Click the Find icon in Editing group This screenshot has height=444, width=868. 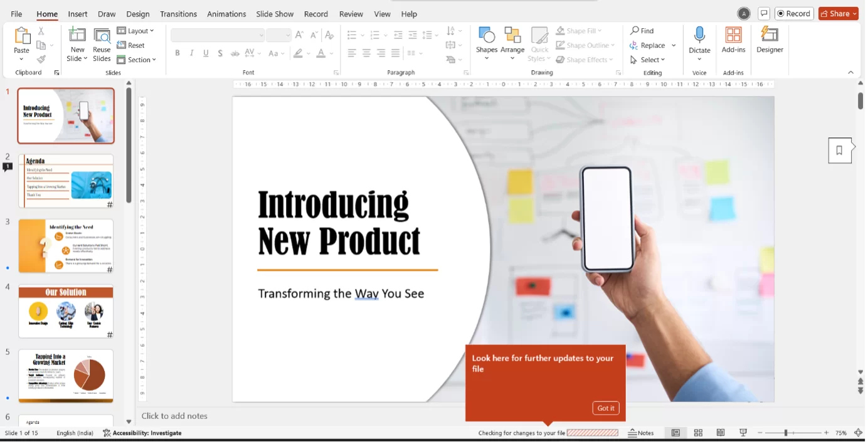coord(641,29)
